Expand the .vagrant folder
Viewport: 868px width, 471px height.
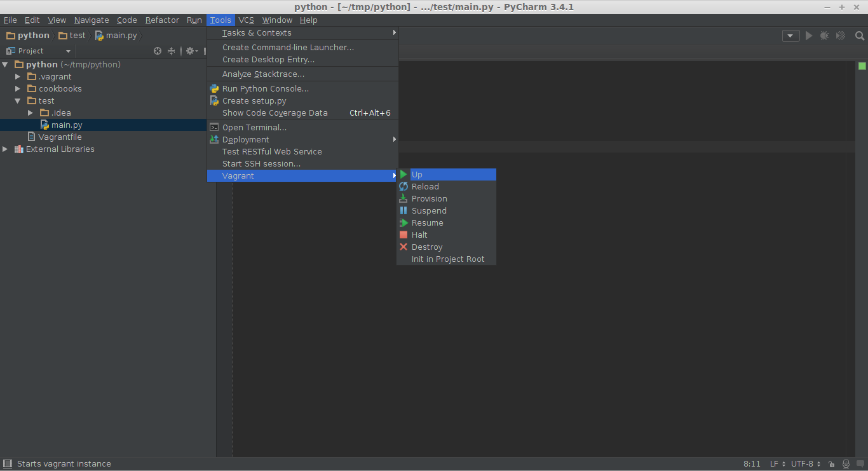18,76
